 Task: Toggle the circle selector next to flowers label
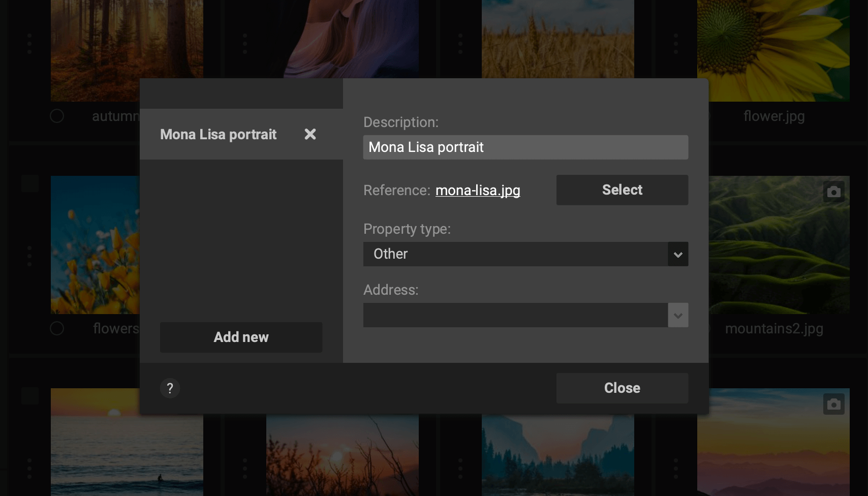click(57, 329)
